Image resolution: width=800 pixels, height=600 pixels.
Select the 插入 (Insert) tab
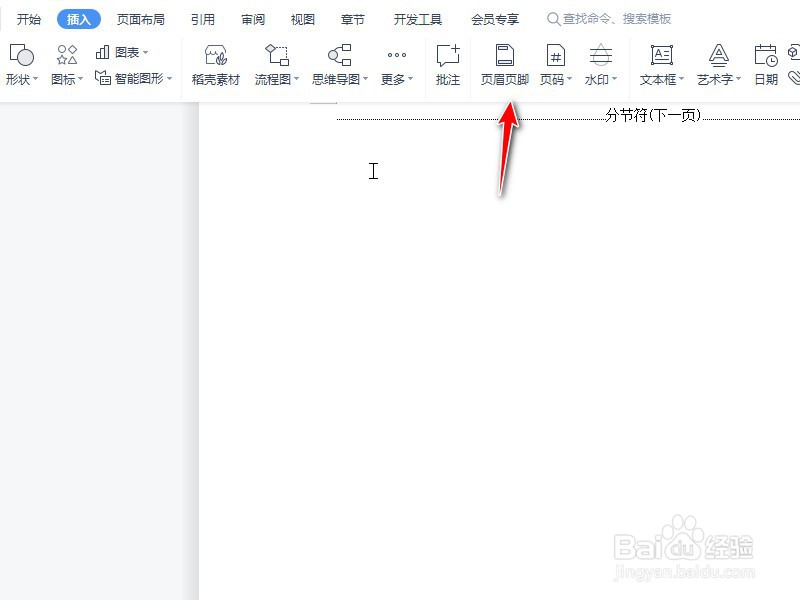(79, 19)
